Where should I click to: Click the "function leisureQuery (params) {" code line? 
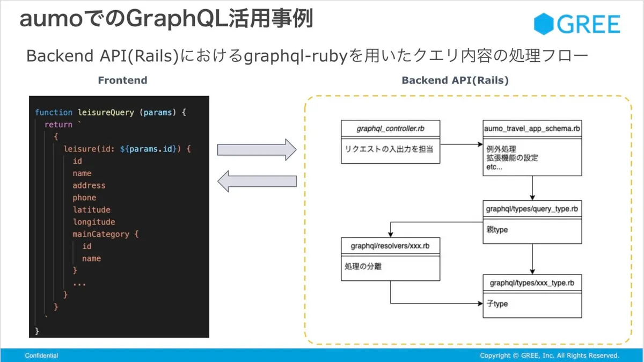[x=110, y=112]
